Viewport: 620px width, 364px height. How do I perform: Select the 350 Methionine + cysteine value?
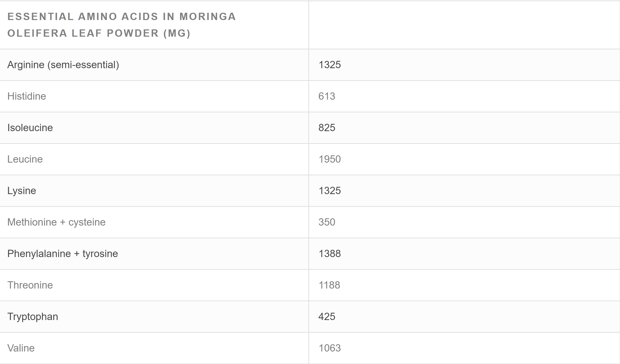click(x=327, y=222)
